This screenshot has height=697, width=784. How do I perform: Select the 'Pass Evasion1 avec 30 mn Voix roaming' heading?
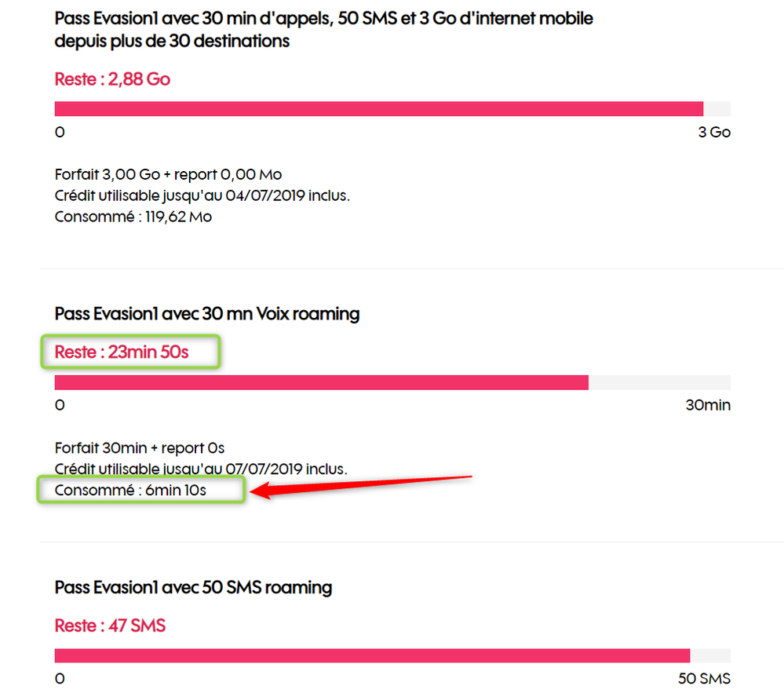point(206,313)
